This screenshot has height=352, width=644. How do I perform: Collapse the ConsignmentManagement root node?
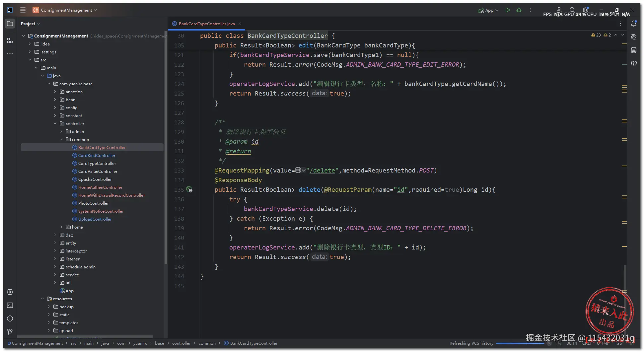[x=24, y=36]
